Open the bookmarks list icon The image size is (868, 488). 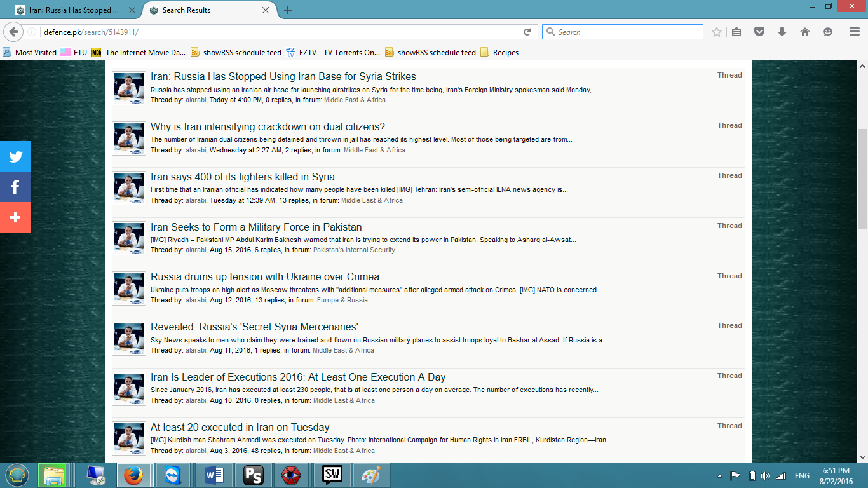pyautogui.click(x=736, y=32)
